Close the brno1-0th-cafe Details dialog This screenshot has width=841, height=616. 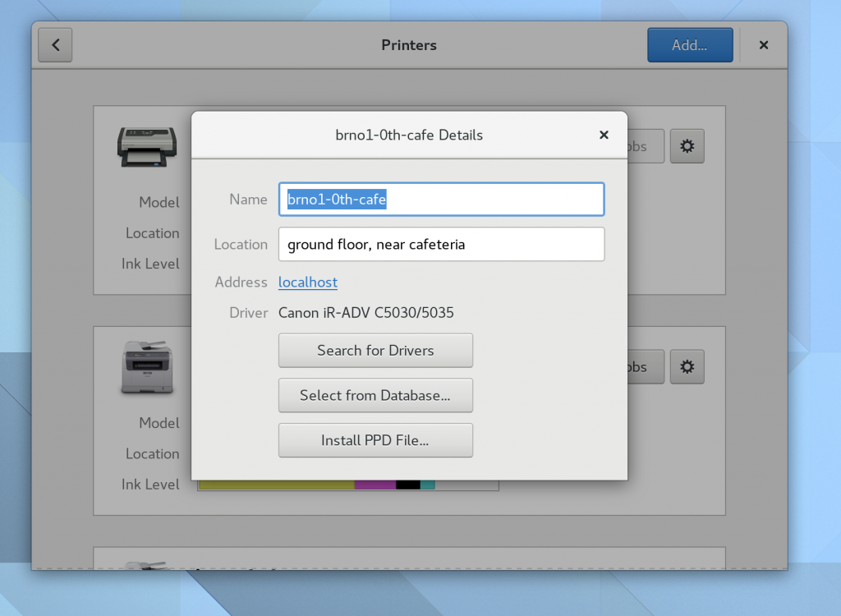coord(604,135)
